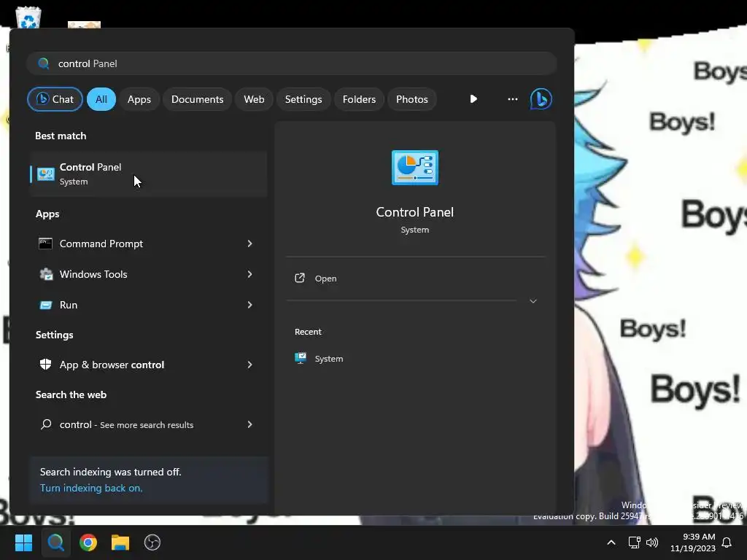Viewport: 747px width, 560px height.
Task: Launch Google Chrome from taskbar
Action: point(88,542)
